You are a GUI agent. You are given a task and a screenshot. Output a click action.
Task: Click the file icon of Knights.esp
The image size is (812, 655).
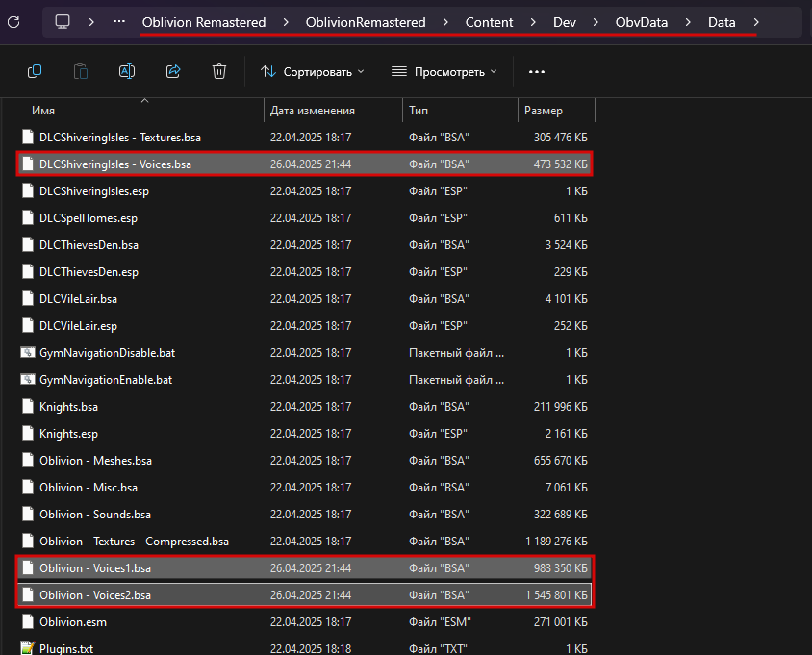28,434
